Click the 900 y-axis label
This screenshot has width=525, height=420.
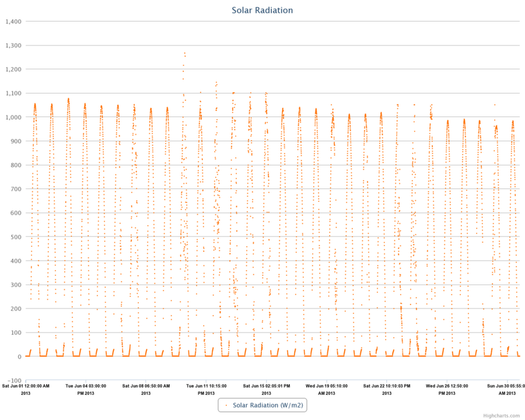click(x=16, y=141)
